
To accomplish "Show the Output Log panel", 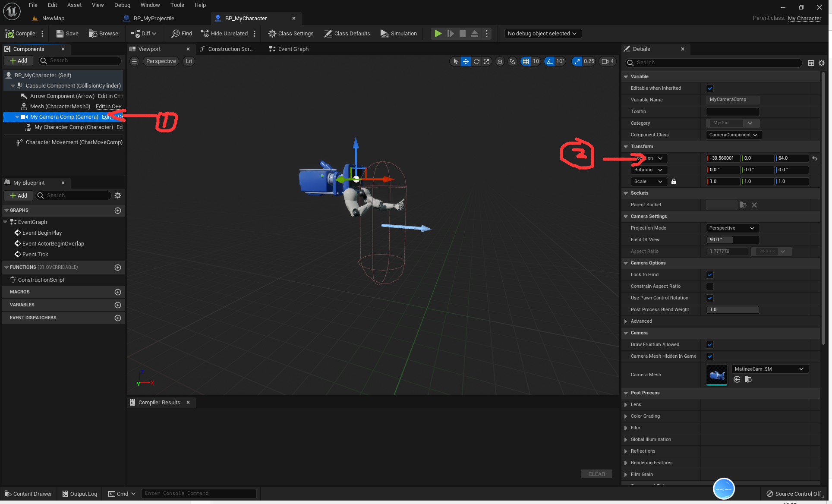I will [x=79, y=494].
